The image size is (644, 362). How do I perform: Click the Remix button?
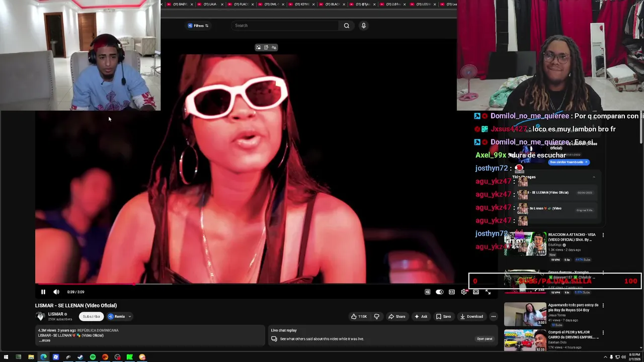click(x=116, y=316)
